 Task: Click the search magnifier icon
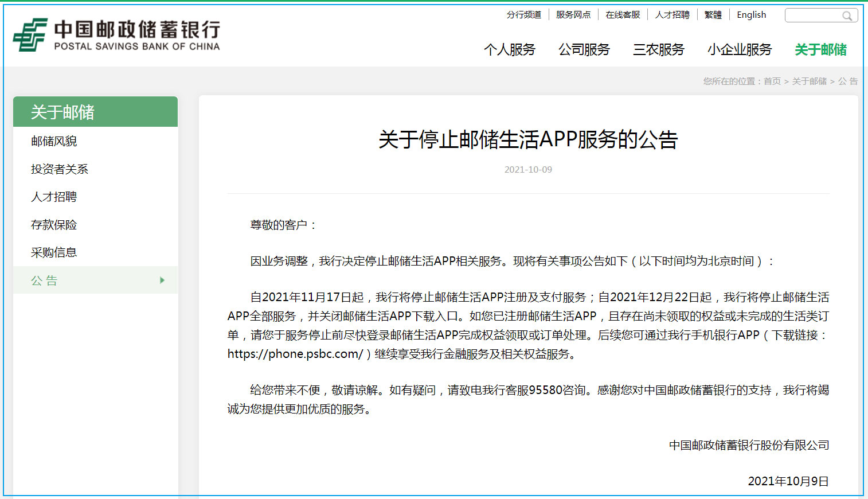[x=847, y=15]
